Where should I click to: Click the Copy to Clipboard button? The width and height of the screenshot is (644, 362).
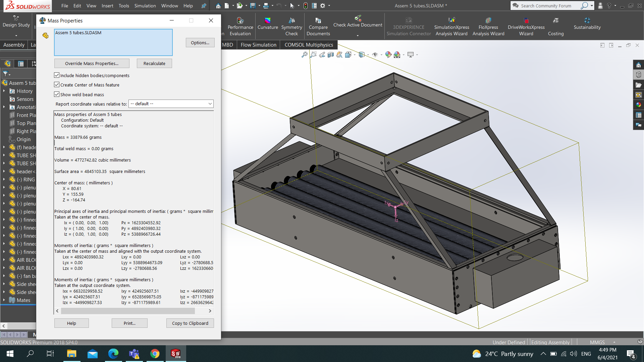click(190, 323)
